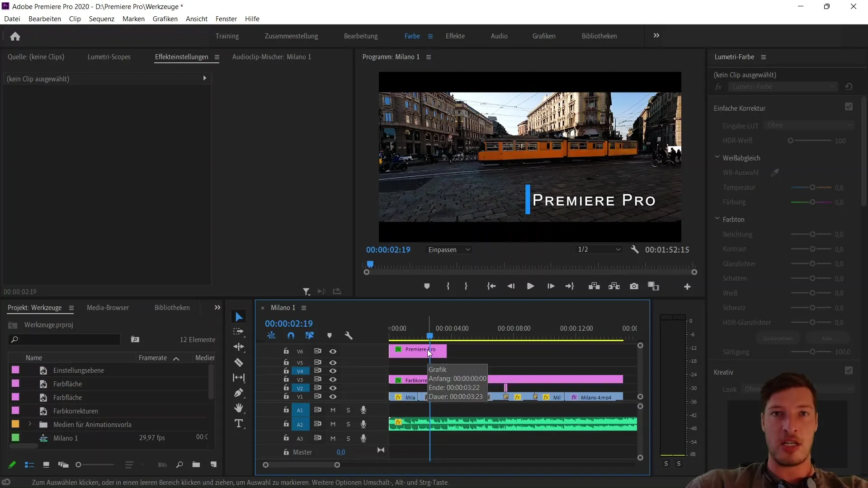Viewport: 868px width, 488px height.
Task: Open the Einpassen zoom dropdown
Action: coord(449,250)
